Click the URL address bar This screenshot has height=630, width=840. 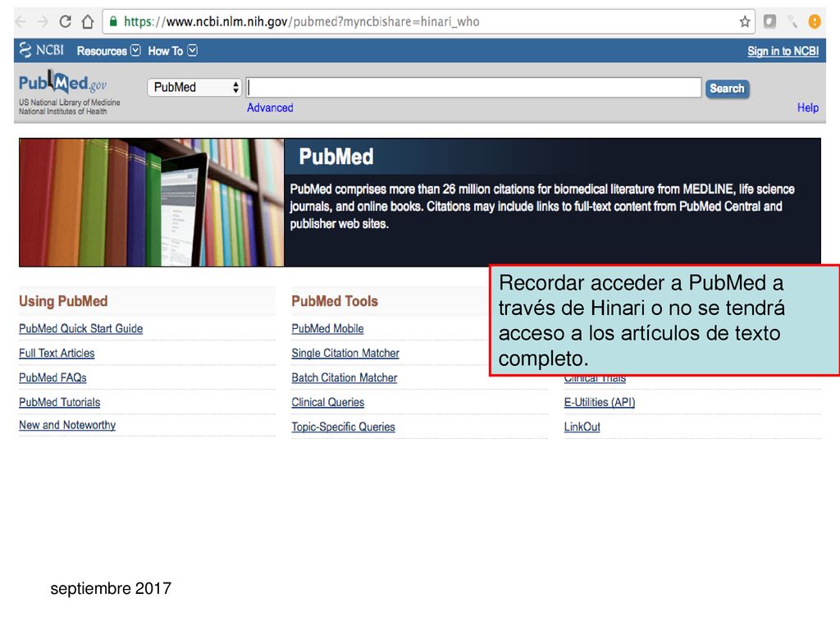point(428,22)
